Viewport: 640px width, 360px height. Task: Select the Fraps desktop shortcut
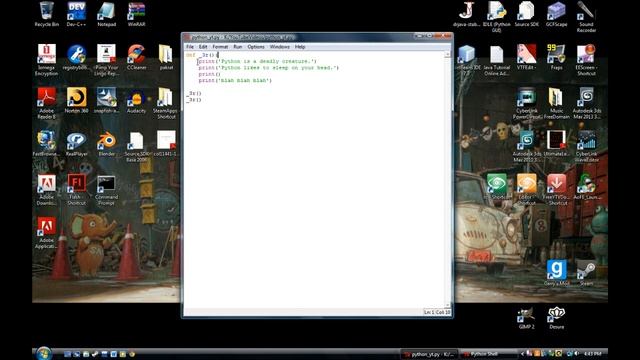[x=556, y=57]
